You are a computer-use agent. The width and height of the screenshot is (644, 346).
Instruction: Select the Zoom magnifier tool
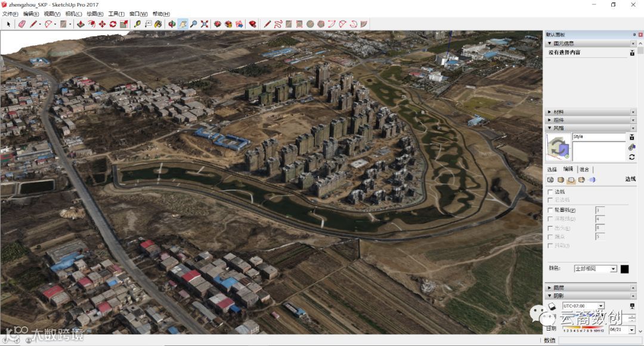(193, 24)
